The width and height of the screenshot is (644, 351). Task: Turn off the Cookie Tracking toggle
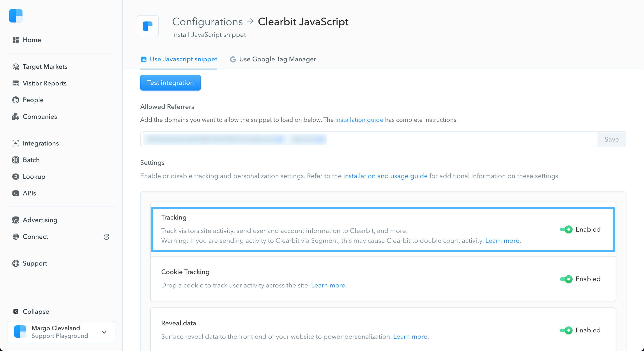[566, 279]
